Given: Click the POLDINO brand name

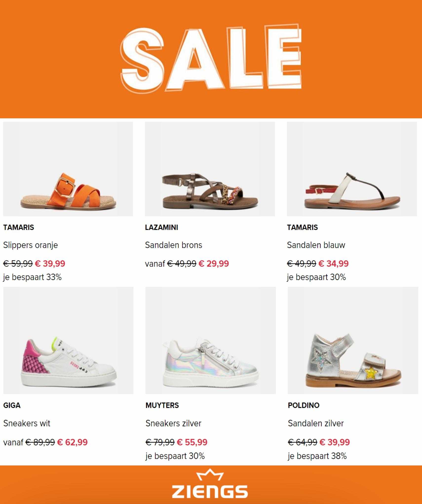Looking at the screenshot, I should [304, 405].
